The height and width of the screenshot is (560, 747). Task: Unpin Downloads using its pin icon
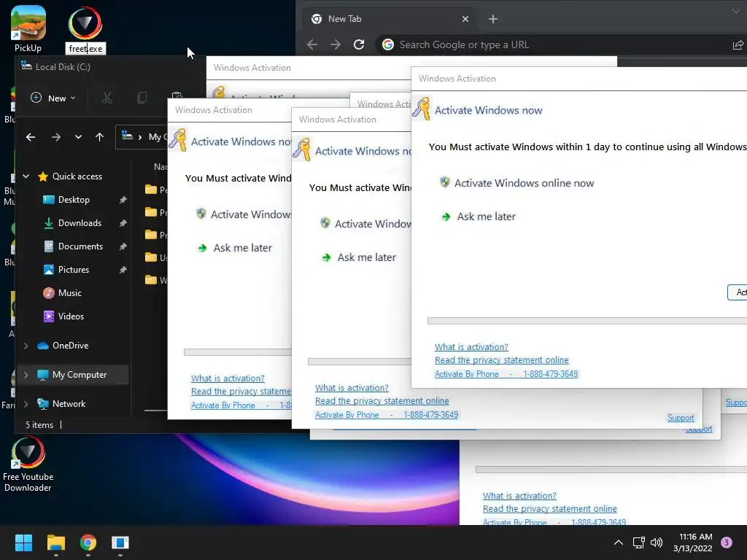123,223
